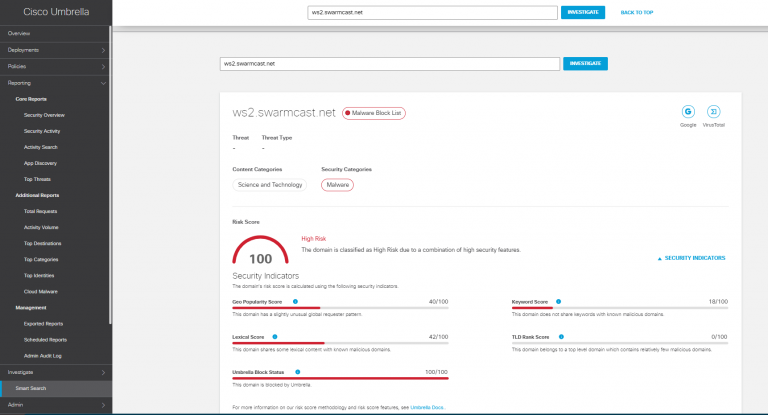Click the Back To Top link
768x415 pixels.
click(x=637, y=13)
